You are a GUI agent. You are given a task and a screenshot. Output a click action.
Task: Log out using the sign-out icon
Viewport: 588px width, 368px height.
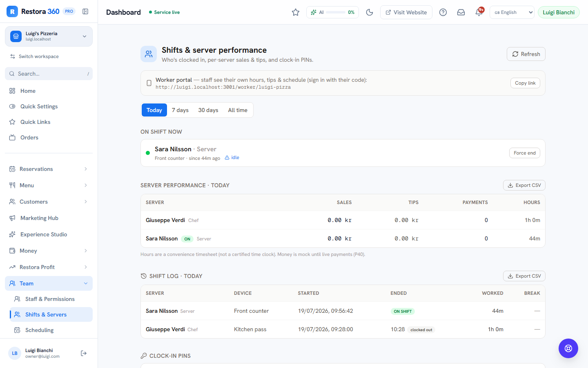84,353
